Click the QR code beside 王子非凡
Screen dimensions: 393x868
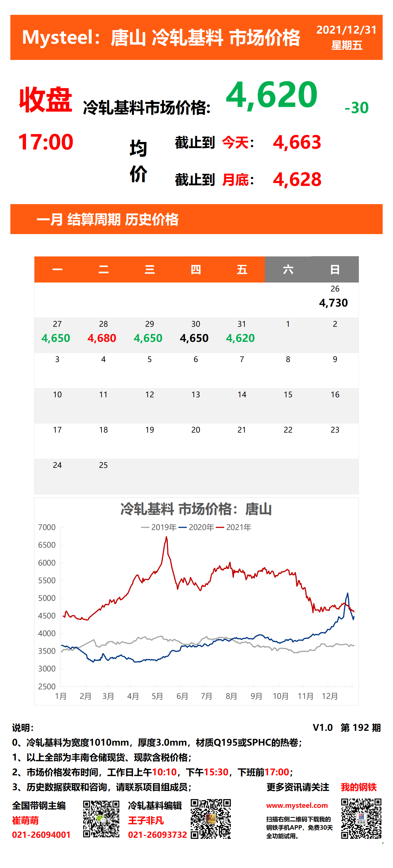(211, 819)
